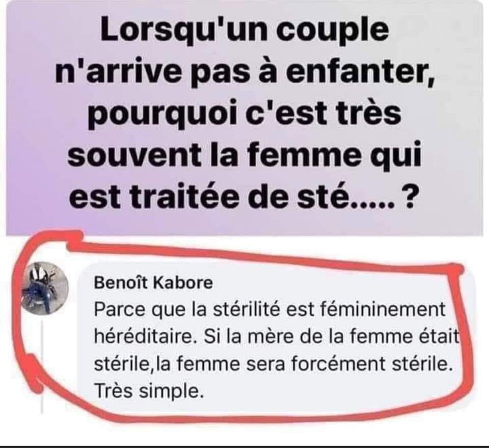Click the black bar at the bottom edge
This screenshot has height=448, width=489.
click(x=244, y=447)
